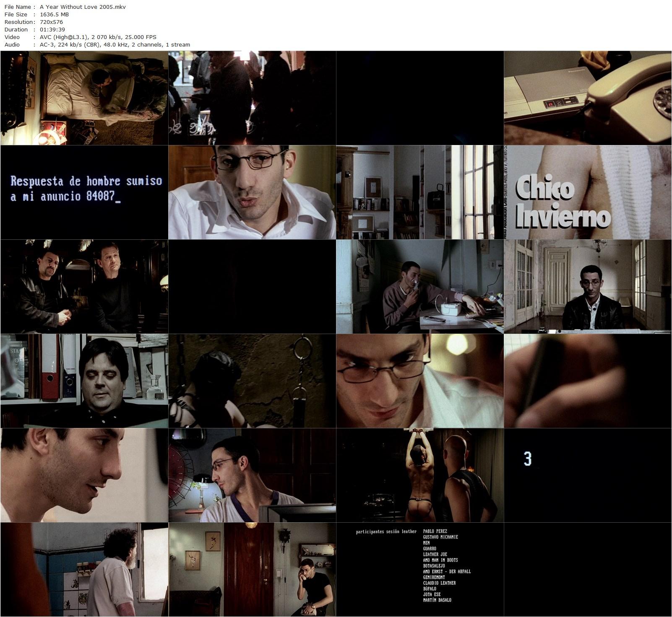Select the man using nebulizer mask thumbnail
Screen dimensions: 672x617
(420, 287)
